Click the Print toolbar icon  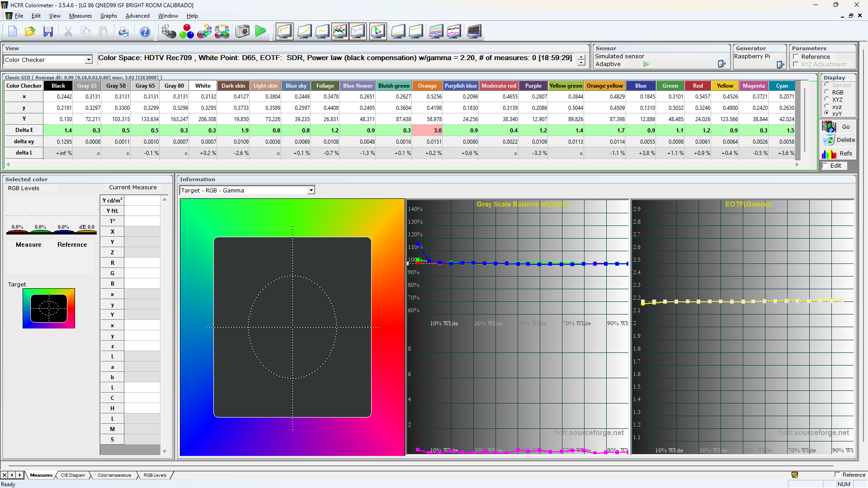[x=123, y=32]
